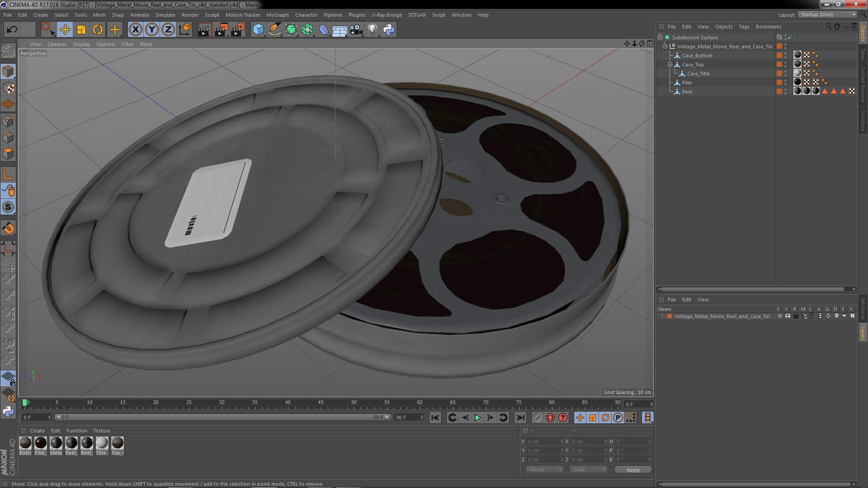The height and width of the screenshot is (488, 868).
Task: Toggle the Enable Snap S icon
Action: click(x=8, y=207)
